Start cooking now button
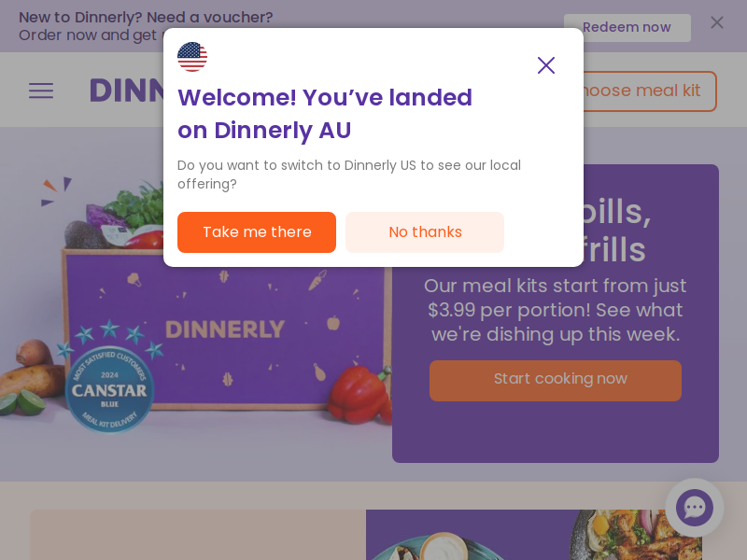The image size is (747, 560). (556, 381)
